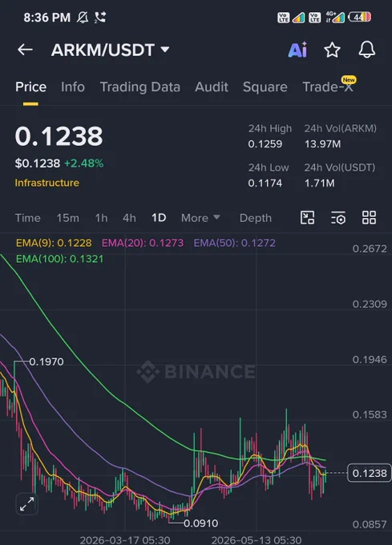
Task: Switch to Depth chart view
Action: pyautogui.click(x=256, y=218)
